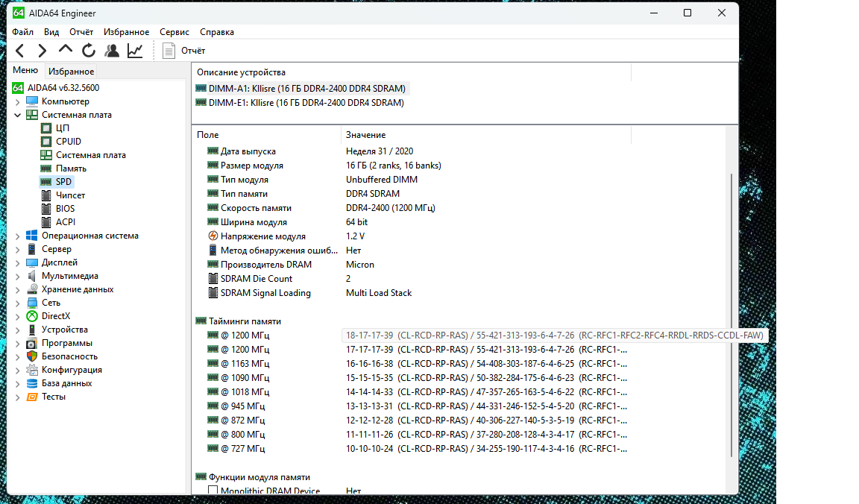Click the Поле column header
The width and height of the screenshot is (859, 504).
point(267,135)
